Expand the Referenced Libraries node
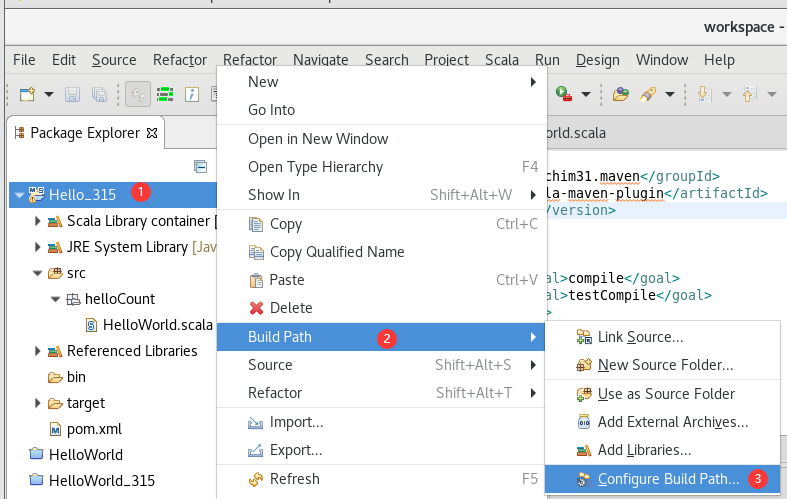787x499 pixels. point(37,351)
